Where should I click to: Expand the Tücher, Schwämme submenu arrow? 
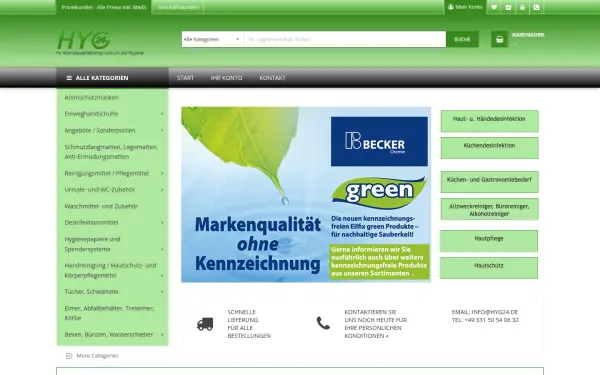[162, 292]
